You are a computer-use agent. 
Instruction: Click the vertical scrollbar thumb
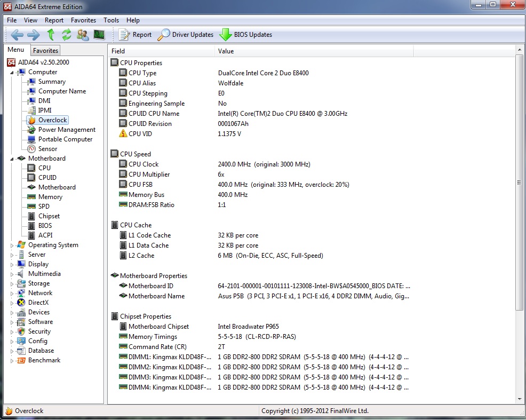click(x=519, y=183)
